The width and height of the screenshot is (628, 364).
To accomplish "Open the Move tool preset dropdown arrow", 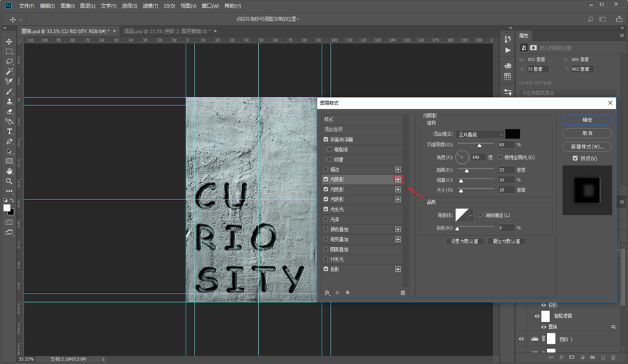I will (22, 20).
